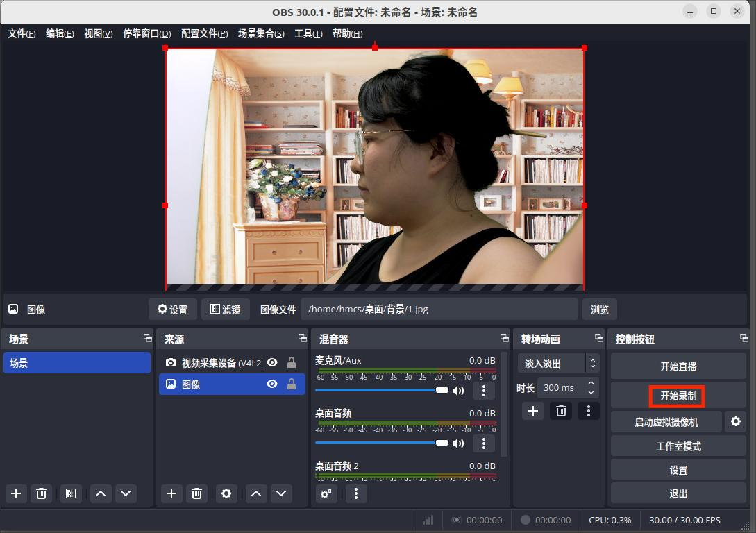
Task: Increase 时长 duration with up arrow
Action: click(591, 382)
